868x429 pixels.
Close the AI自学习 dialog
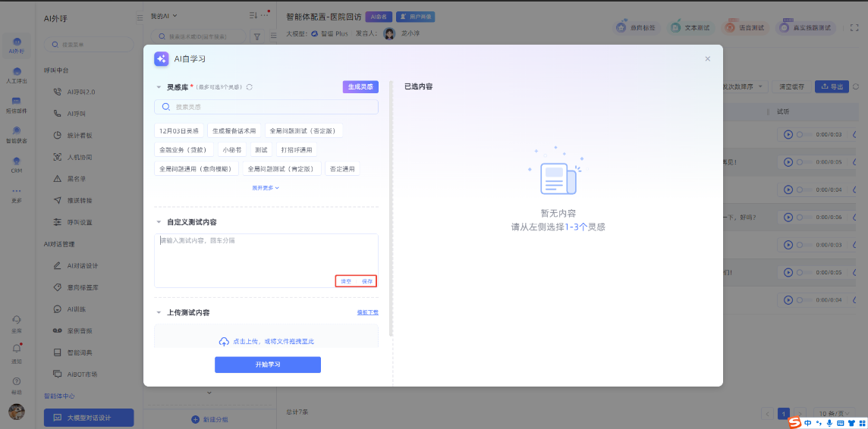point(707,58)
